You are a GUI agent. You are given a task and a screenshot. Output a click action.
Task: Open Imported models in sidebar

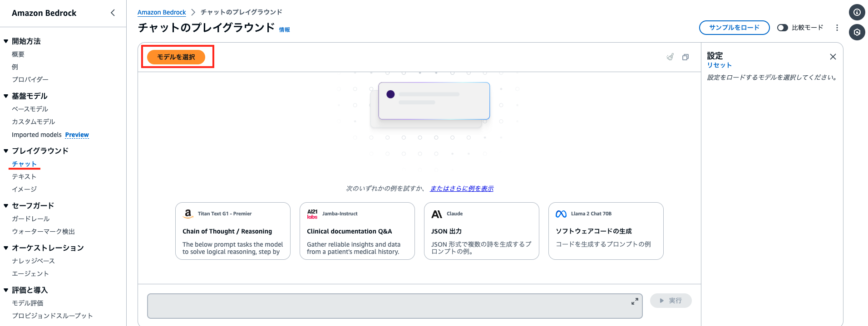pyautogui.click(x=37, y=135)
